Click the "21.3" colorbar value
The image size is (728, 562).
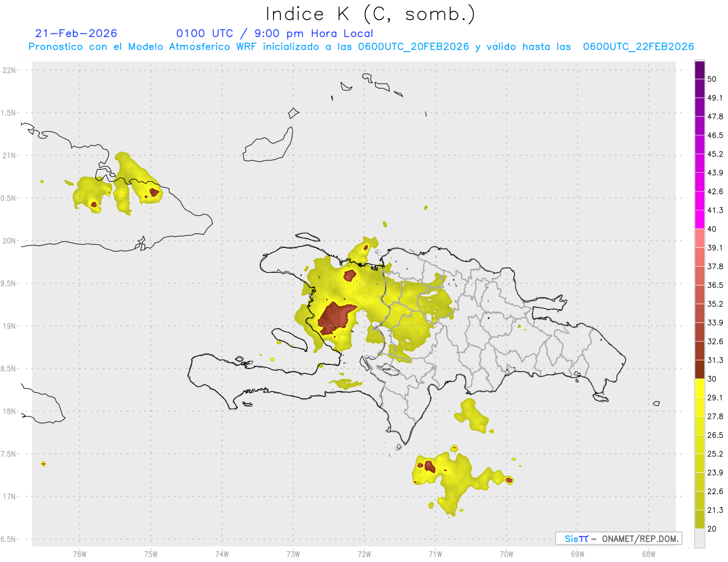pyautogui.click(x=715, y=510)
